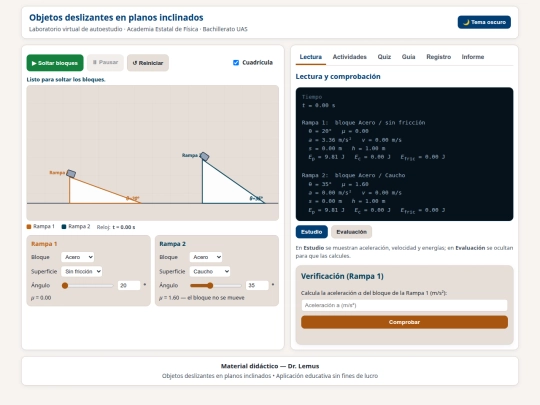The width and height of the screenshot is (540, 405).
Task: Toggle the Cuadrícula checkbox
Action: coord(236,63)
